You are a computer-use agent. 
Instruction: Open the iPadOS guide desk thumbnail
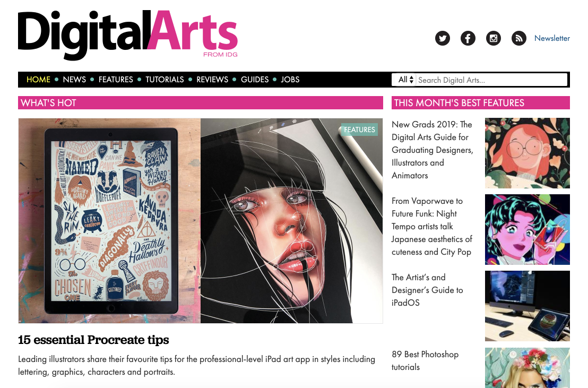point(528,306)
